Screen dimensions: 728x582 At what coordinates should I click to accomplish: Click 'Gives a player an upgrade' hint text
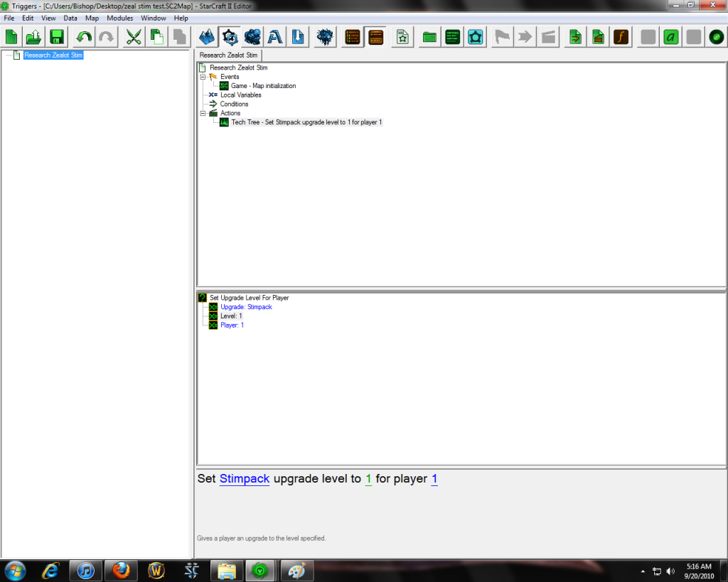[262, 539]
